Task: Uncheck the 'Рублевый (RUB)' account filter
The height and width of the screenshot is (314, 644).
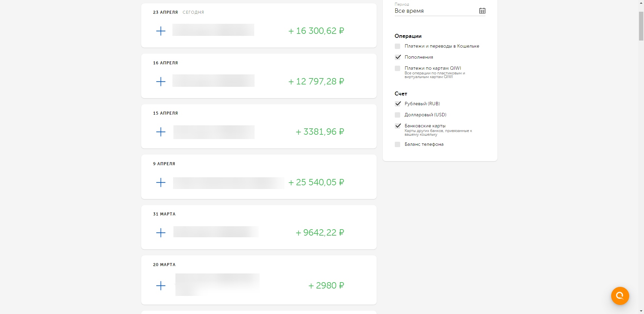Action: 398,104
